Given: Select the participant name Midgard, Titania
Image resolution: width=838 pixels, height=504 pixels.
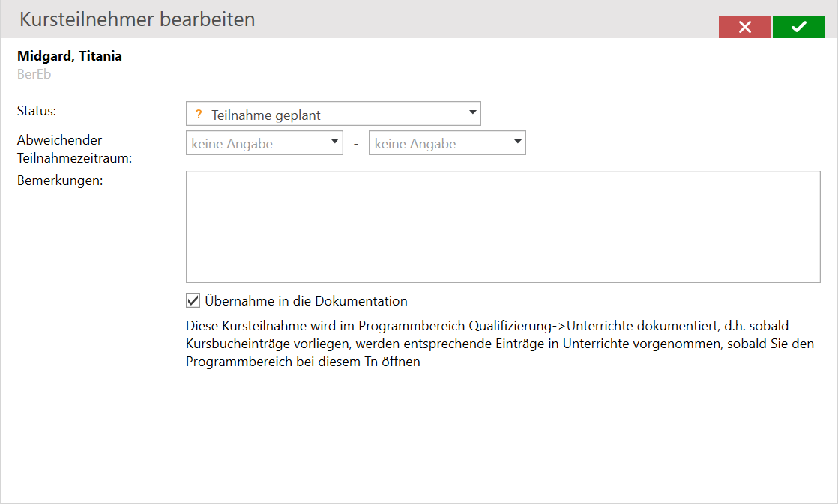Looking at the screenshot, I should (70, 56).
